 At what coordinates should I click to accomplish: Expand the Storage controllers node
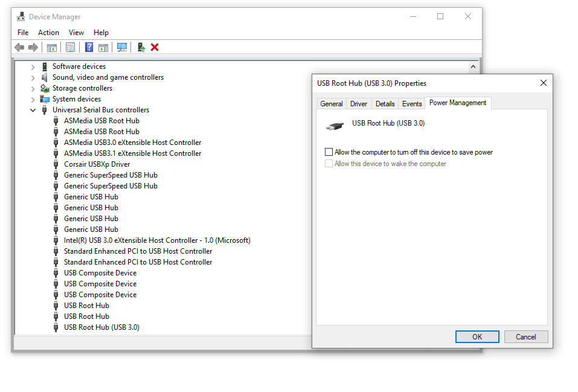33,89
